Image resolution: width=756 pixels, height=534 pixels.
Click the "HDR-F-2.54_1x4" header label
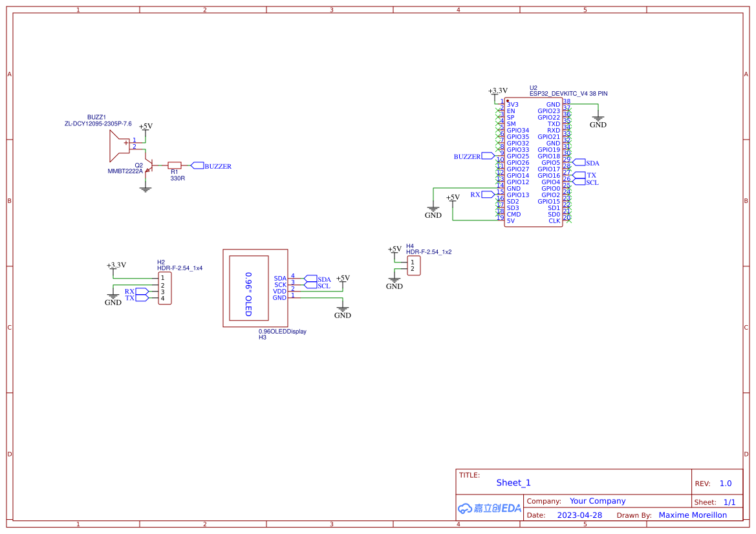180,268
